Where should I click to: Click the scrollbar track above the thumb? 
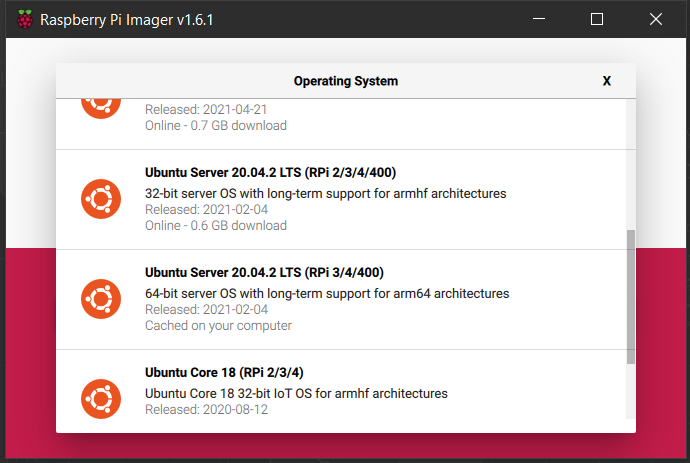click(630, 160)
